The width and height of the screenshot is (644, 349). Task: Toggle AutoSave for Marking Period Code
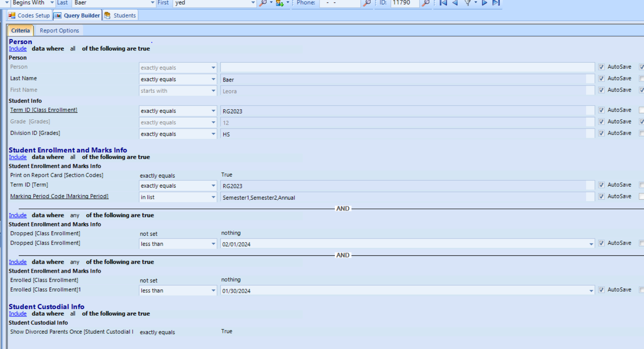(x=601, y=197)
